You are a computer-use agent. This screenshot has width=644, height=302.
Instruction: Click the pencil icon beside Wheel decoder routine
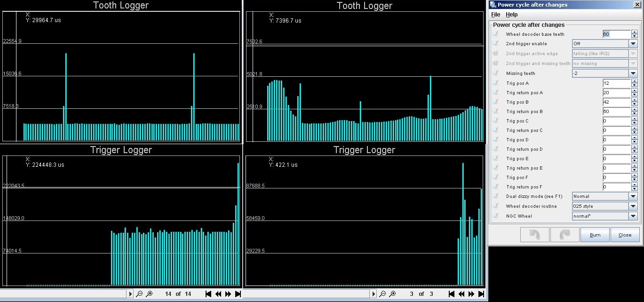tap(495, 206)
